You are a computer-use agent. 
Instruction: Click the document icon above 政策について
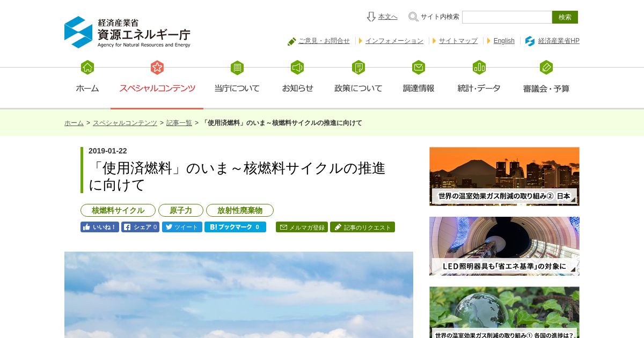click(358, 68)
